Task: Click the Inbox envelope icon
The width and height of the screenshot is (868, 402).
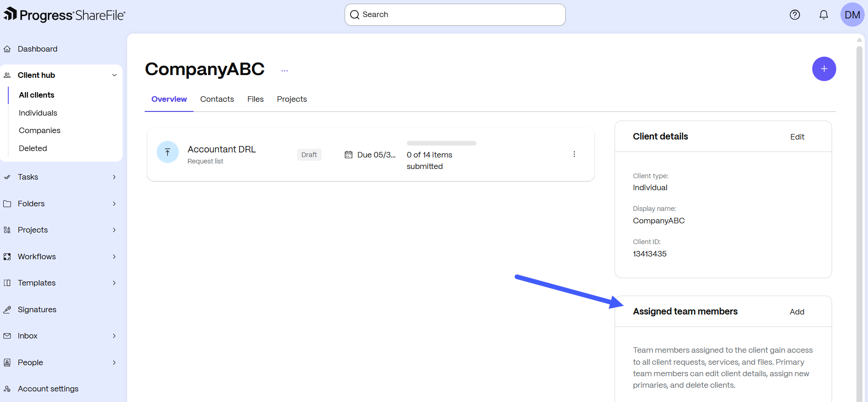Action: 7,336
